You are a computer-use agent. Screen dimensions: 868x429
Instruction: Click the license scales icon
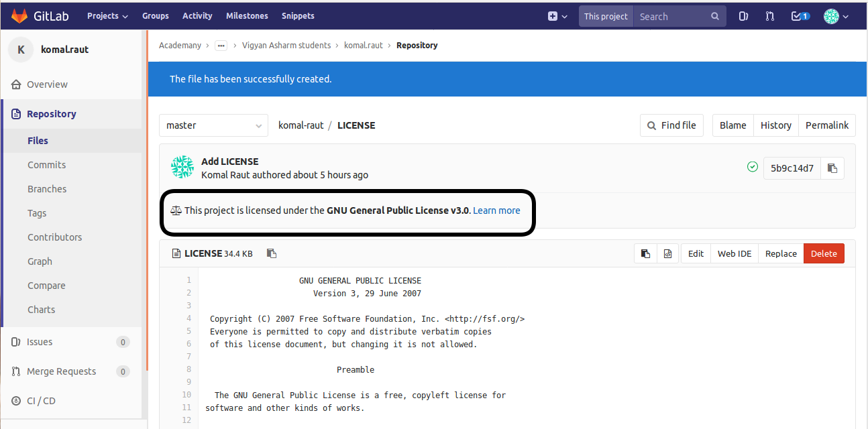pyautogui.click(x=176, y=210)
